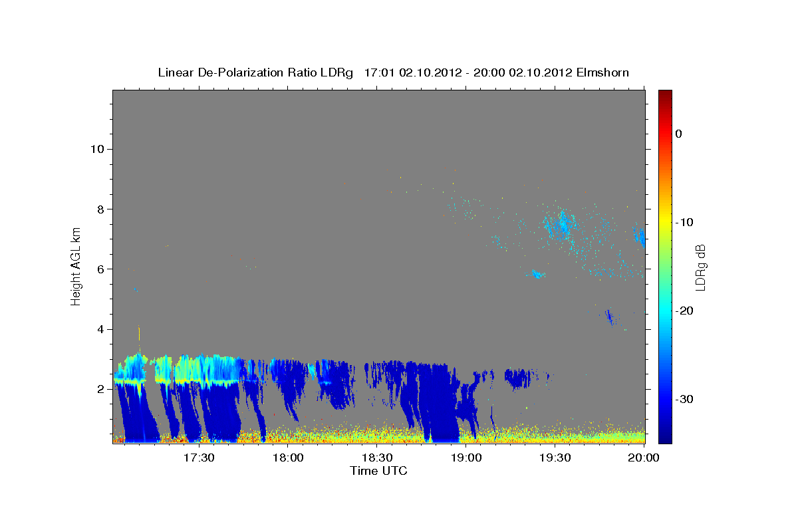Click the '17:30' time axis label
The width and height of the screenshot is (798, 532).
coord(199,458)
